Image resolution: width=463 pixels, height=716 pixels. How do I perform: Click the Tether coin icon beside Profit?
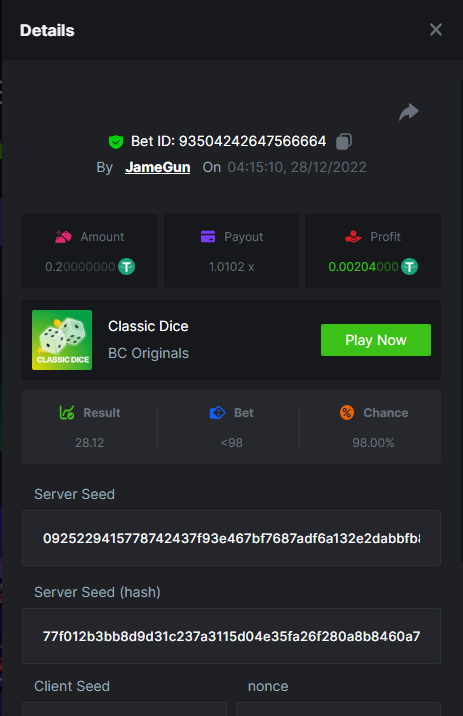click(409, 267)
